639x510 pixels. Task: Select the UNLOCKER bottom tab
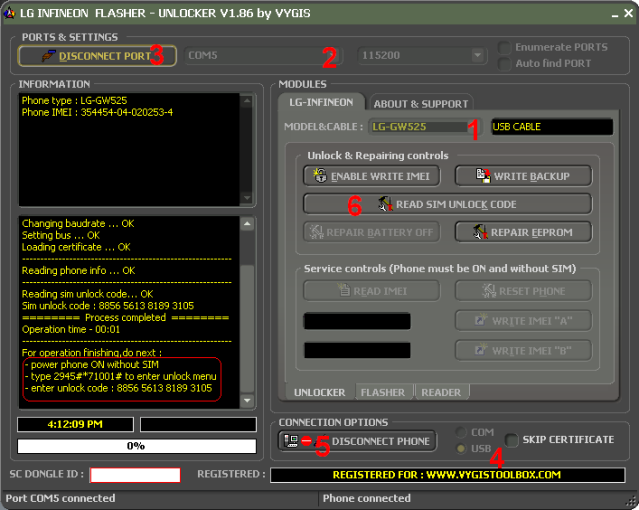[320, 392]
